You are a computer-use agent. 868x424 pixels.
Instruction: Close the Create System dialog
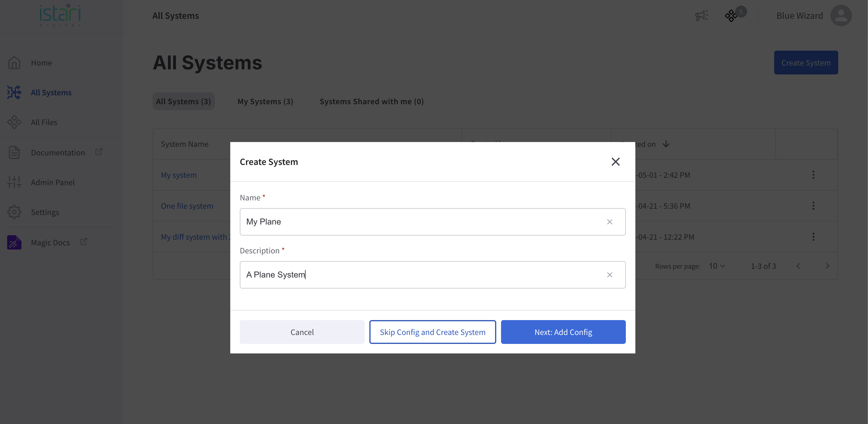coord(615,162)
